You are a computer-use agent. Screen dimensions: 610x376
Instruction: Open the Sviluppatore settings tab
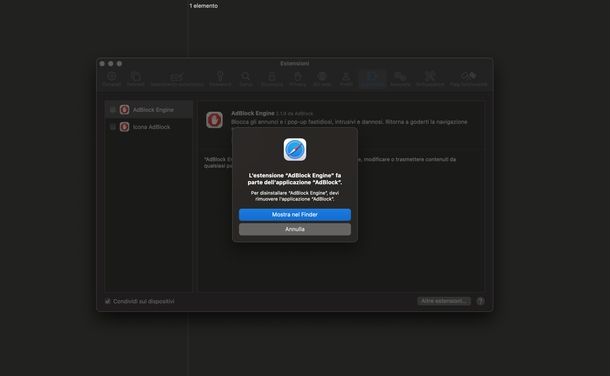[x=430, y=79]
